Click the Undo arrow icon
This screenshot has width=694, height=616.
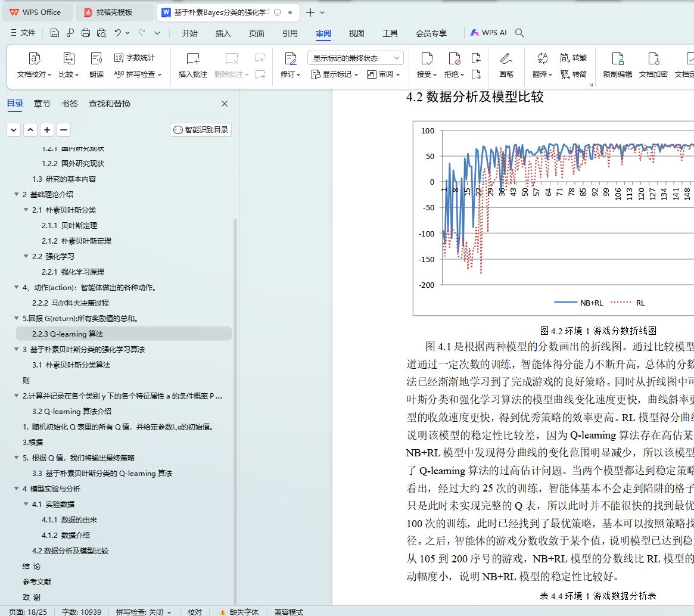[x=118, y=33]
